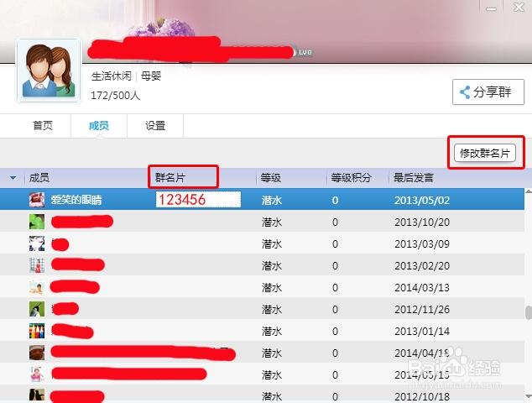532x403 pixels.
Task: Click the member list scrollbar thumb
Action: [529, 312]
